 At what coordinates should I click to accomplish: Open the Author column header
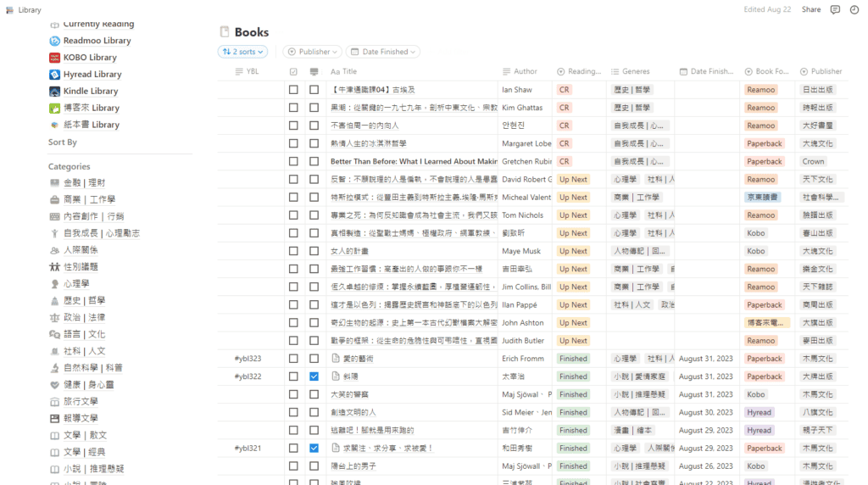coord(520,71)
